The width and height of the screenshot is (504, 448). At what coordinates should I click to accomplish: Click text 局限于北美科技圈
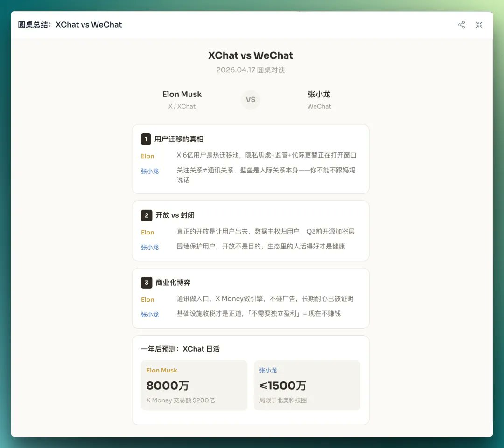point(283,400)
